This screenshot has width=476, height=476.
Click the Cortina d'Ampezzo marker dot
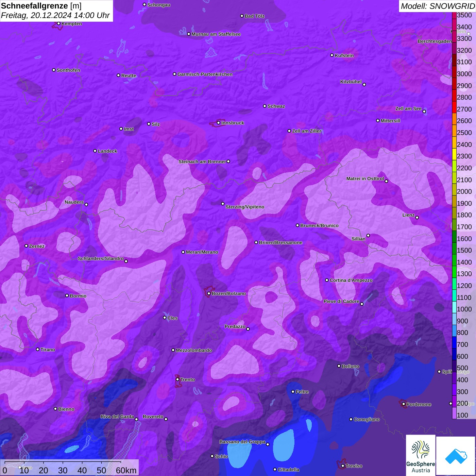[x=327, y=280]
